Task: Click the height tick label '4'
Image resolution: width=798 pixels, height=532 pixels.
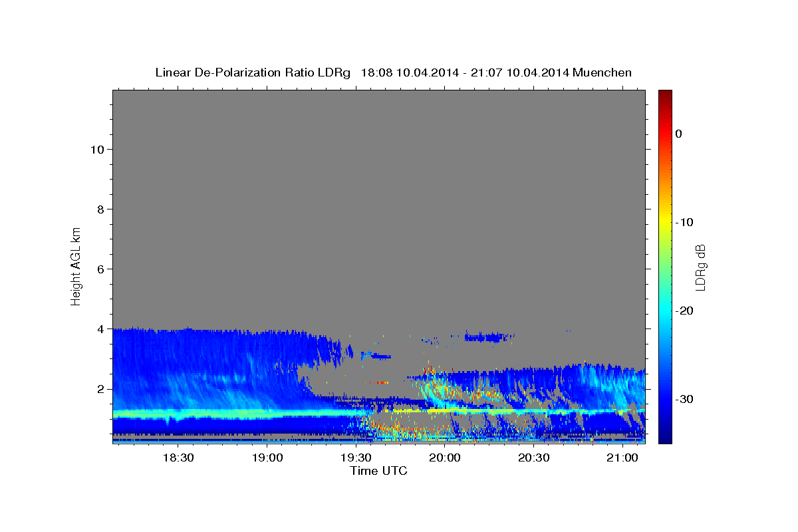Action: click(x=100, y=329)
